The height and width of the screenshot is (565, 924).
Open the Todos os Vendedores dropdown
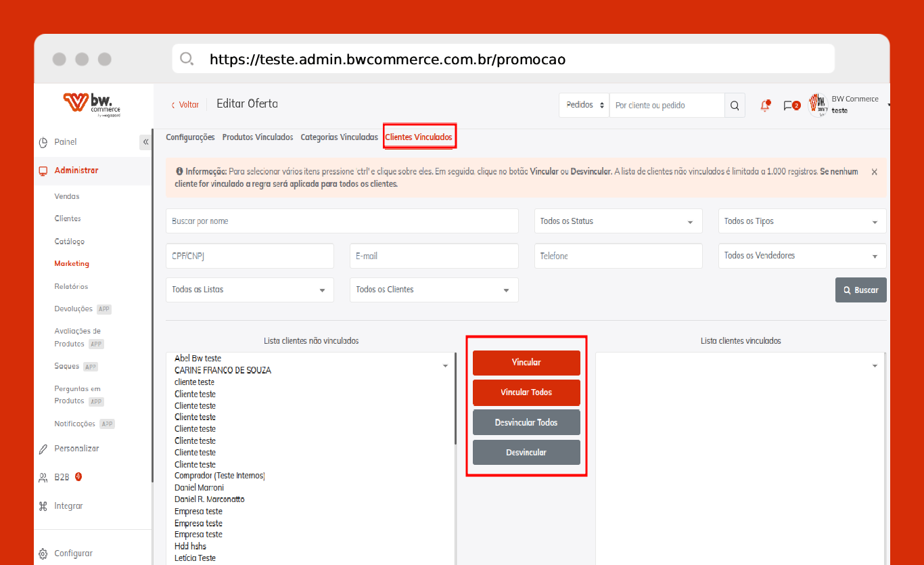(802, 256)
